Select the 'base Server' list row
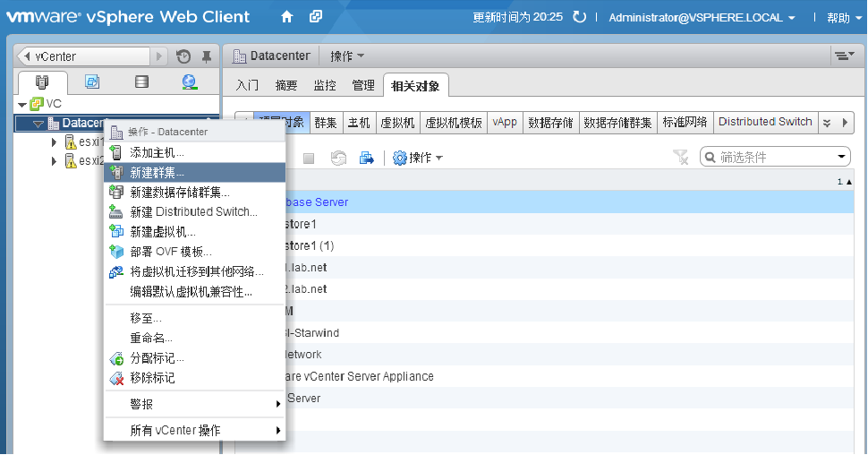 (570, 202)
